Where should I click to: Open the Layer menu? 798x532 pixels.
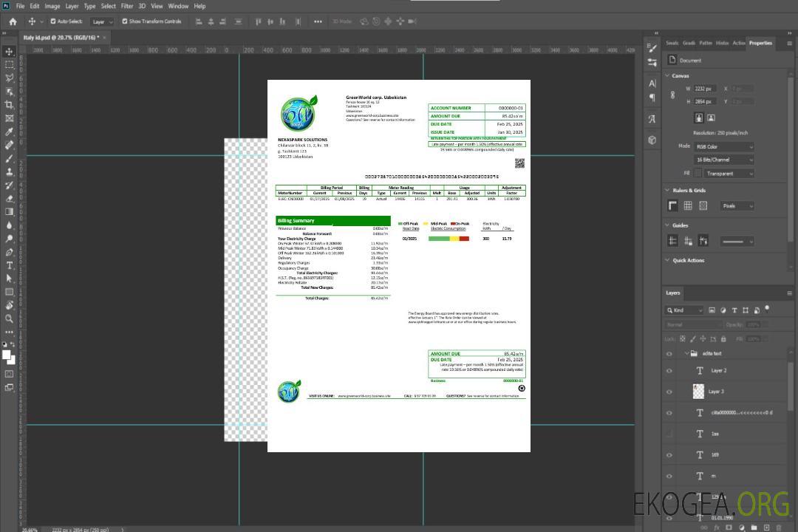click(72, 6)
